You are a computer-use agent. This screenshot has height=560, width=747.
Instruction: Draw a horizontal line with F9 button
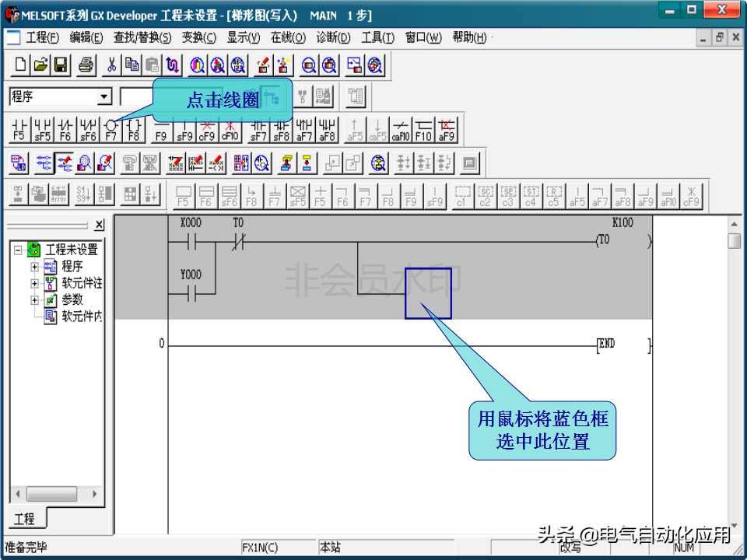click(161, 129)
